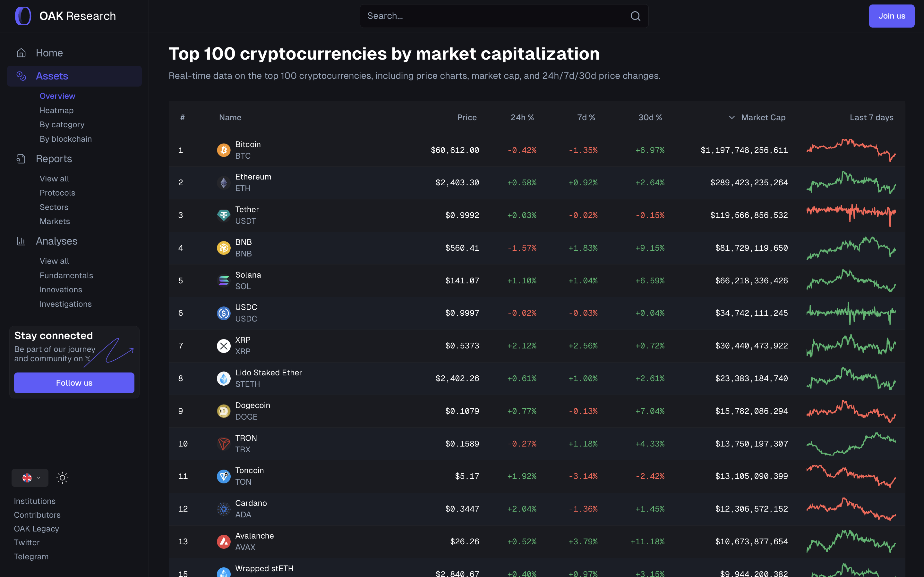Sort table by 24h % column
The image size is (924, 577).
pos(522,118)
